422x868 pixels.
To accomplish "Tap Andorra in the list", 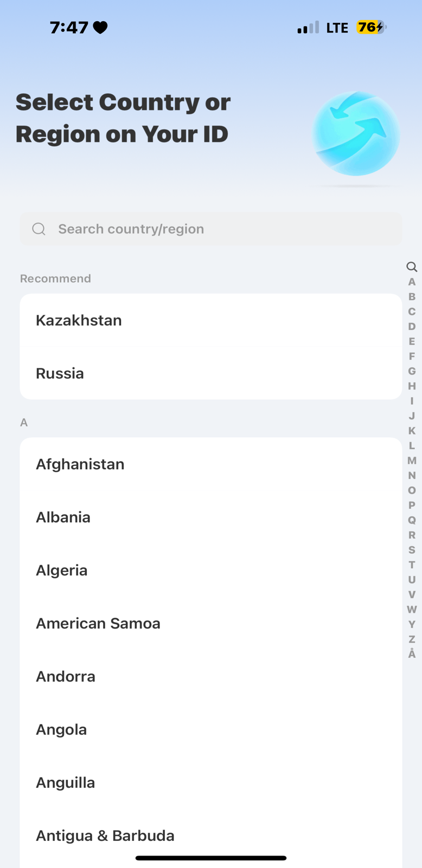I will pyautogui.click(x=210, y=677).
